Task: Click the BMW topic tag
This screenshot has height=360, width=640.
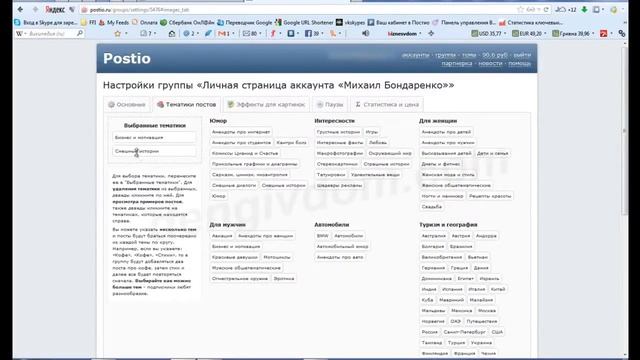Action: pos(322,236)
